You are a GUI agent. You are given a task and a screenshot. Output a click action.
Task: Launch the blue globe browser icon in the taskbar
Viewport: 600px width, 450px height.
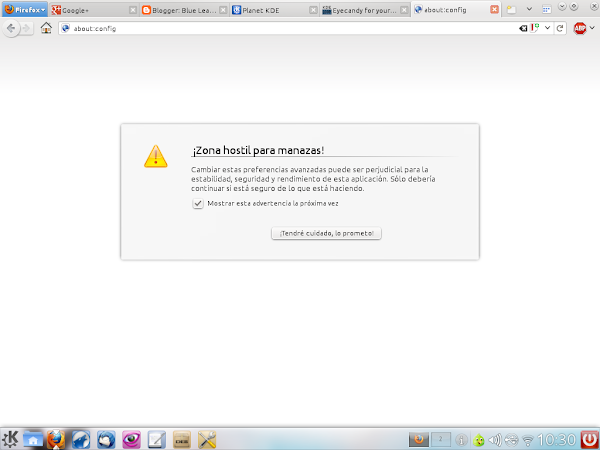pos(81,439)
